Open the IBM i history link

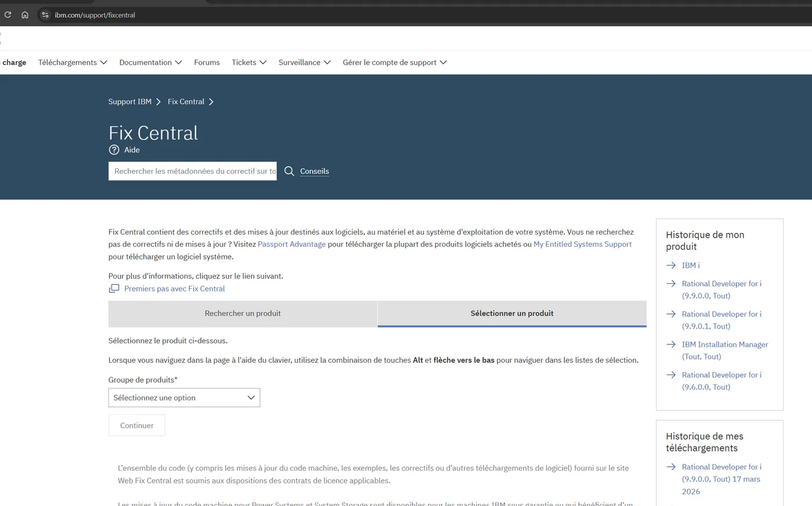click(691, 265)
